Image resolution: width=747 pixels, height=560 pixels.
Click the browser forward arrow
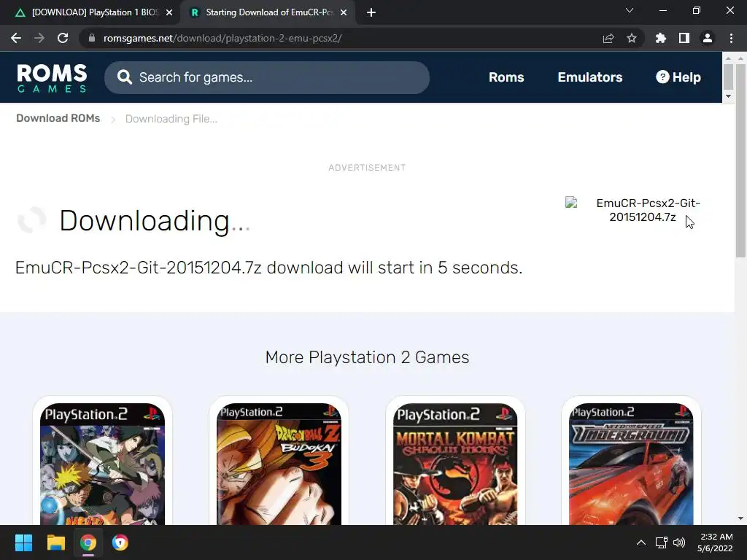[39, 38]
